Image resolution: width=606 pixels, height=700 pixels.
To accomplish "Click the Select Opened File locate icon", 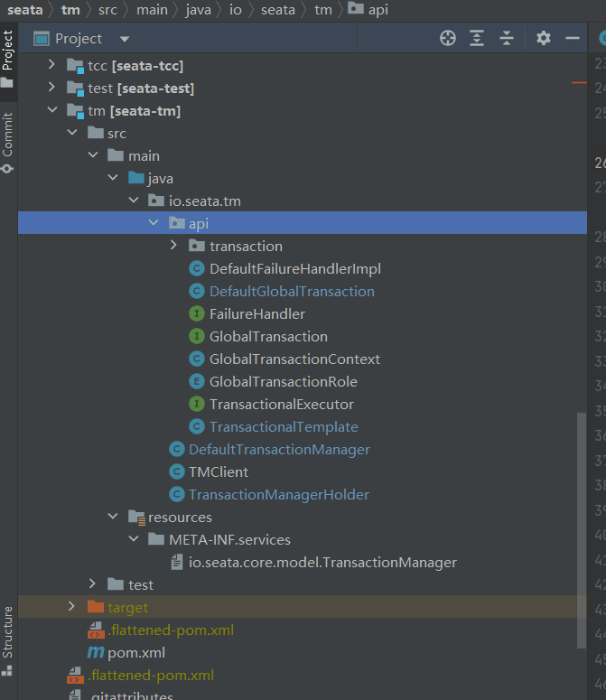I will tap(448, 39).
